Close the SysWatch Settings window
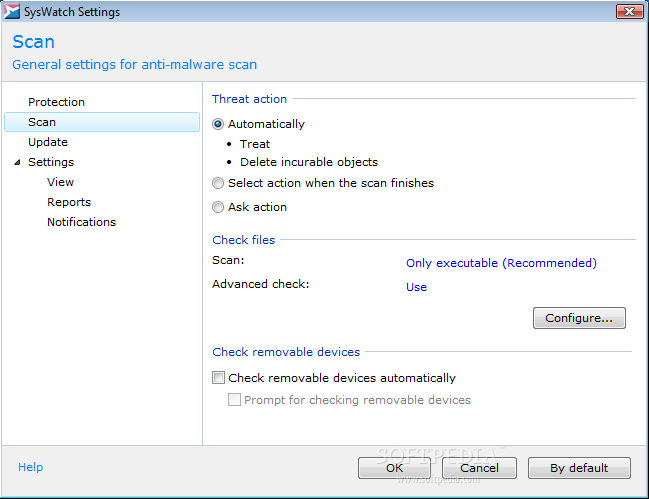This screenshot has width=649, height=499. pos(629,12)
